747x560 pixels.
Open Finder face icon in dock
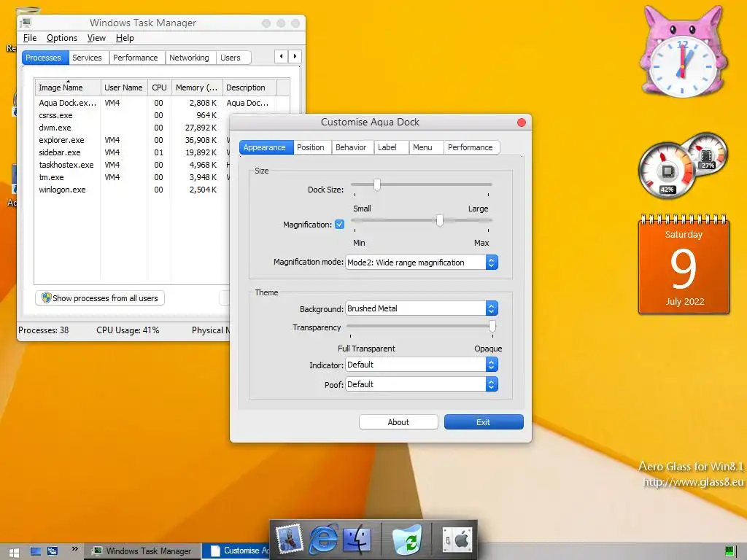(357, 539)
